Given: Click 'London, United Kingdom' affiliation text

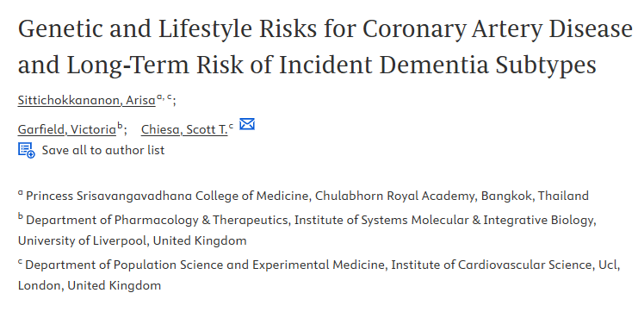Looking at the screenshot, I should point(90,285).
